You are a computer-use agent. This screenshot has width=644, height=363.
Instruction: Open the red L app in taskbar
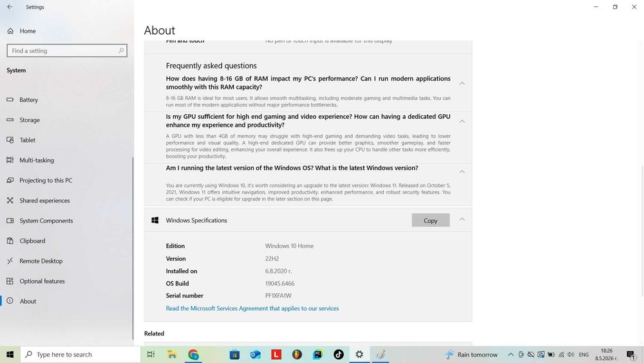276,355
